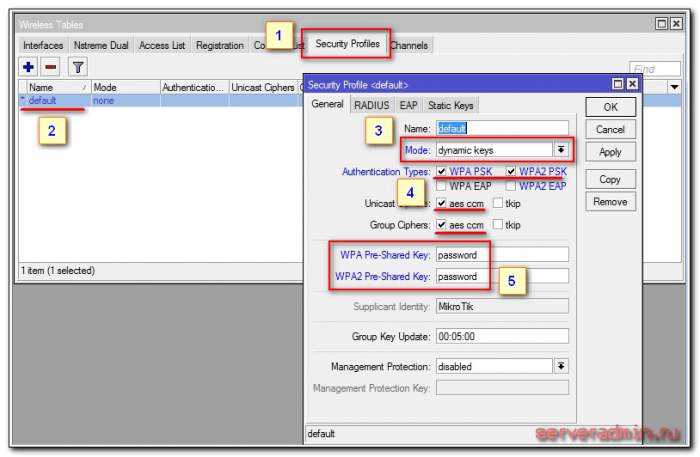Enable the WPA EAP checkbox
Screen dimensions: 700x457
[x=442, y=186]
